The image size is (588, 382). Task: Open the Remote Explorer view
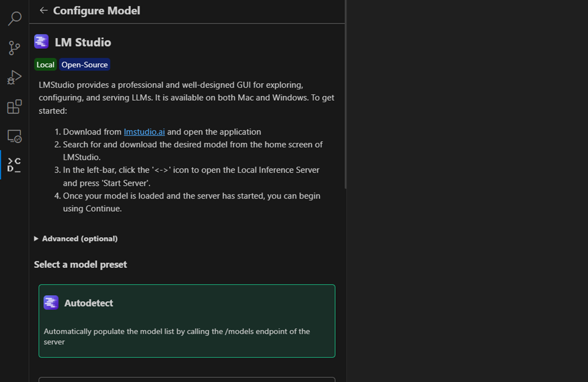click(x=14, y=136)
